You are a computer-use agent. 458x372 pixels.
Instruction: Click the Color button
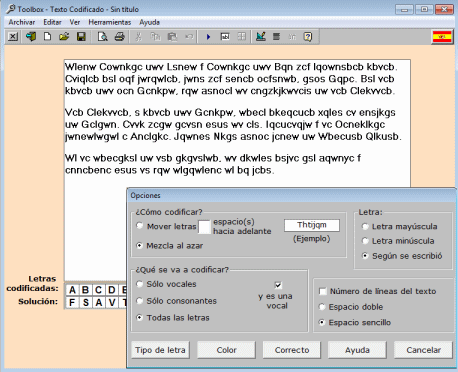pos(226,350)
